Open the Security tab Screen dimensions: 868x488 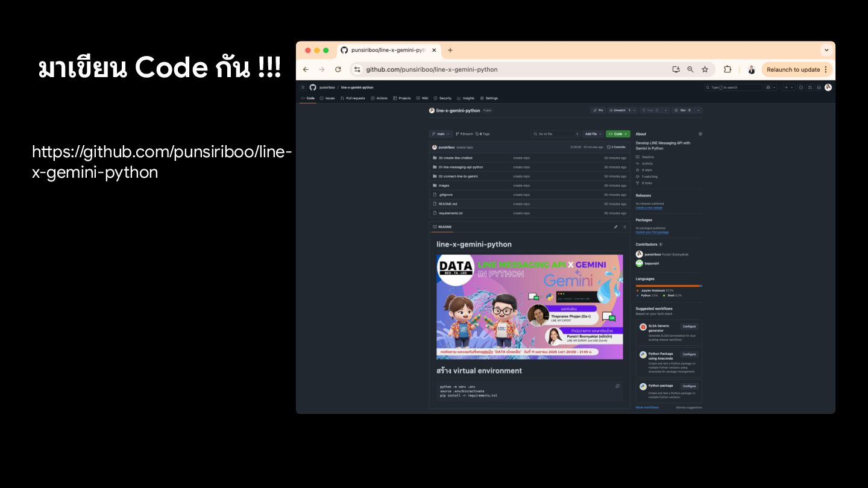tap(443, 98)
